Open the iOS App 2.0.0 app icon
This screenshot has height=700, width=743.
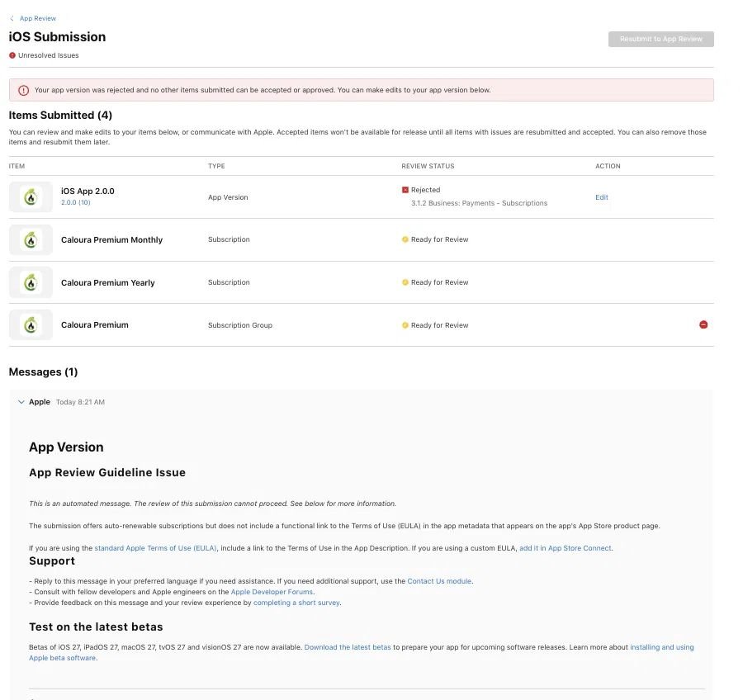tap(31, 196)
